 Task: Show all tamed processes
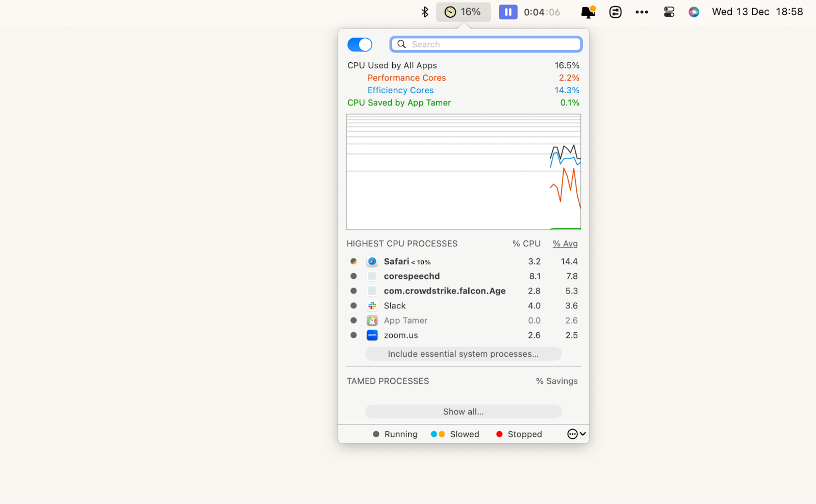[x=463, y=411]
